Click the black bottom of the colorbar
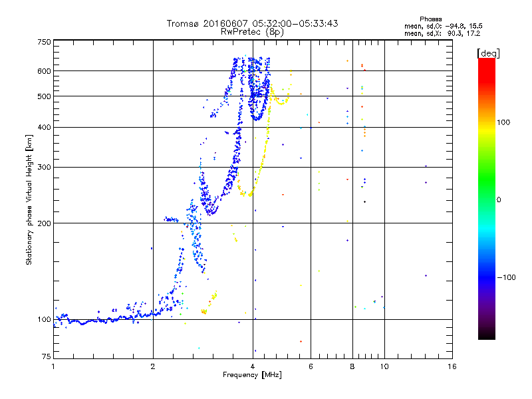Viewport: 532px width, 399px height. click(487, 334)
